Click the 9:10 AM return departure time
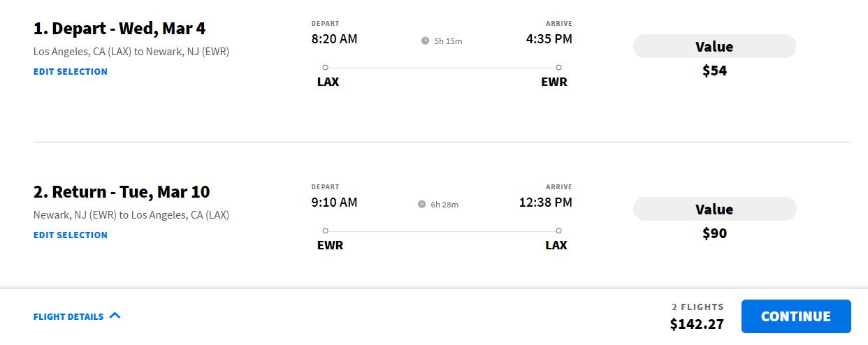The height and width of the screenshot is (345, 868). [334, 203]
